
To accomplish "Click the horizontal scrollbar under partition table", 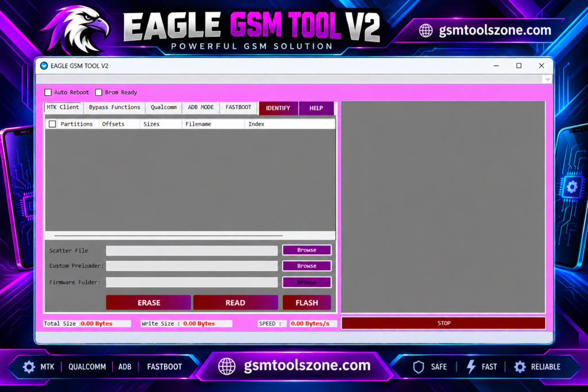I will [x=168, y=236].
